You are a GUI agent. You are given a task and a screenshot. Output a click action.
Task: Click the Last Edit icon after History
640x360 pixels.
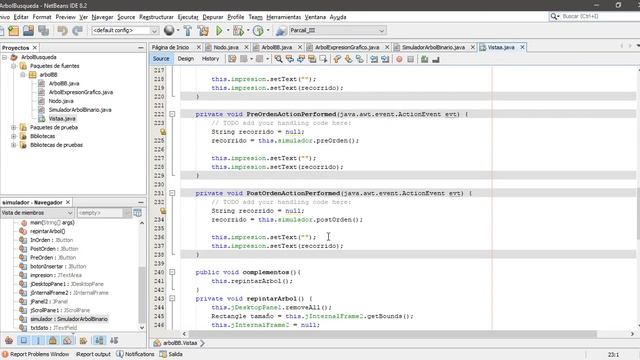[232, 59]
